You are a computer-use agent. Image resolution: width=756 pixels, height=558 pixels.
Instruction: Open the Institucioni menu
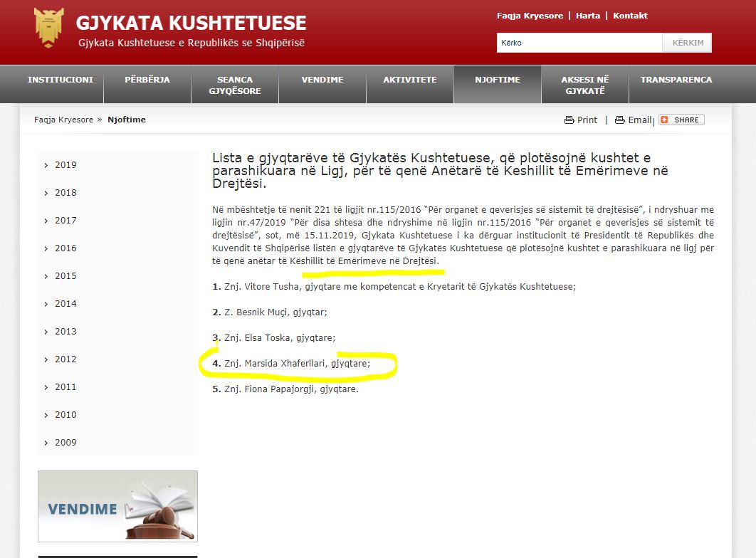[61, 80]
